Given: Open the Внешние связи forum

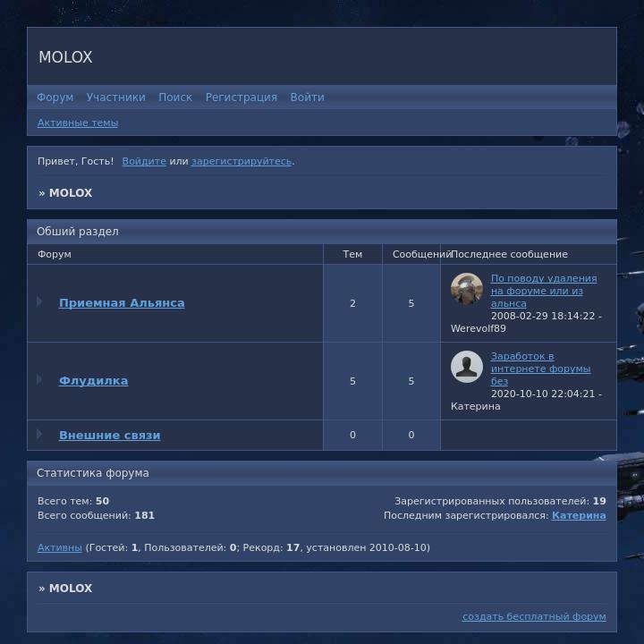Looking at the screenshot, I should 110,435.
